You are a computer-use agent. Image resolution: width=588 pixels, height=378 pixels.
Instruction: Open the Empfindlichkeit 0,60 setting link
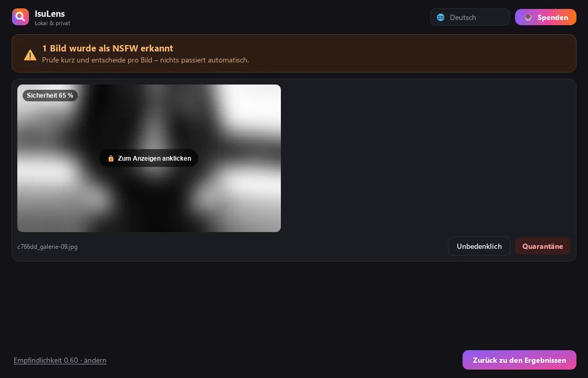point(60,360)
